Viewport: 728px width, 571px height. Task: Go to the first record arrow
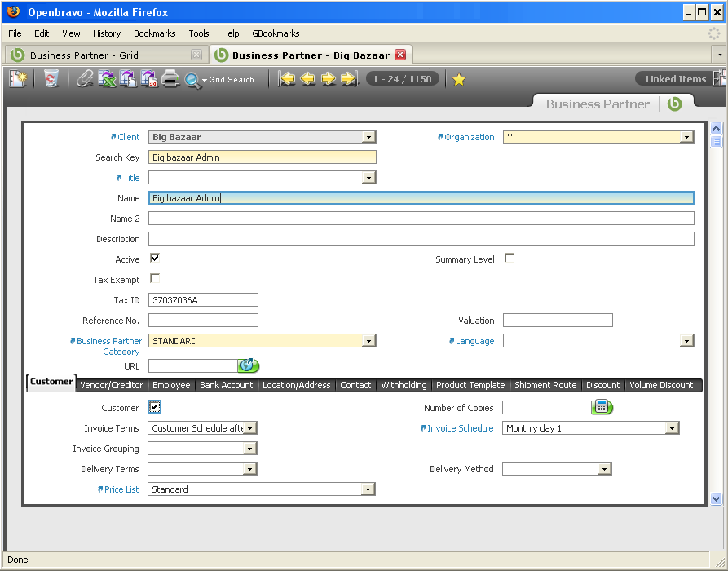click(286, 79)
